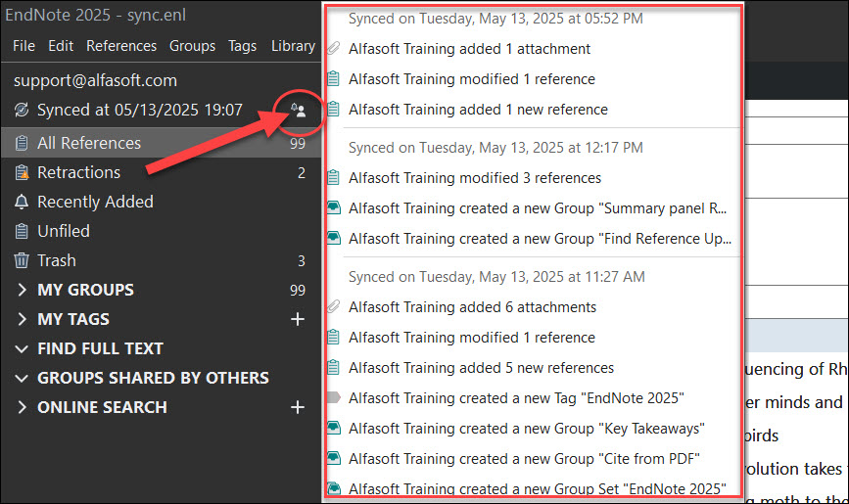Click Synced on May 13 at 05:52 PM header
This screenshot has height=504, width=849.
tap(495, 19)
